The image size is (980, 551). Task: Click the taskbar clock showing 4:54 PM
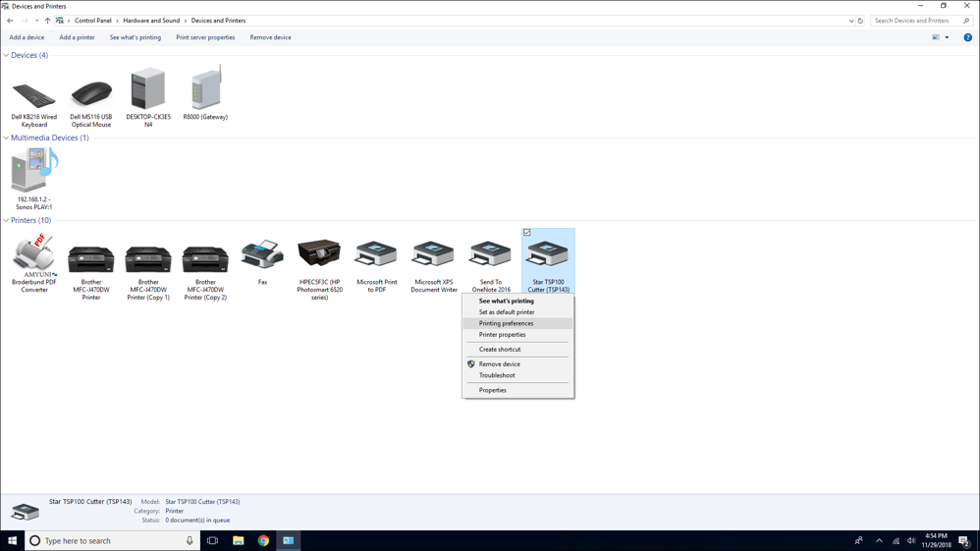[936, 540]
